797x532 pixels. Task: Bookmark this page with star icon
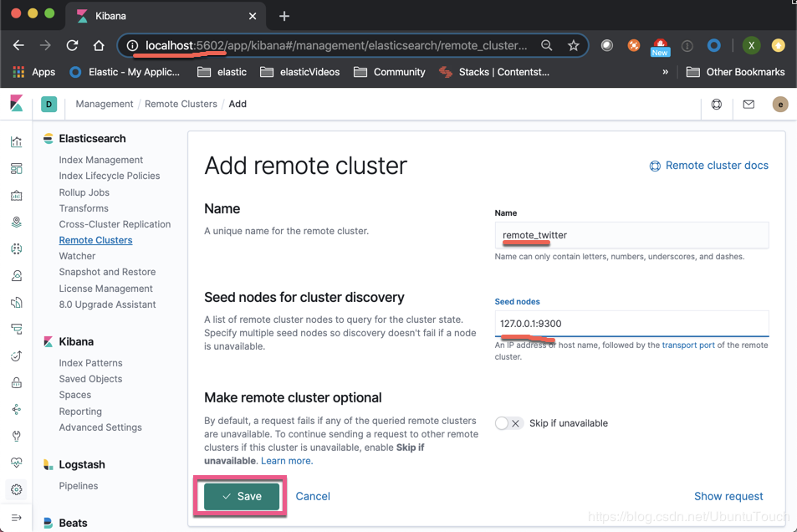(x=574, y=46)
